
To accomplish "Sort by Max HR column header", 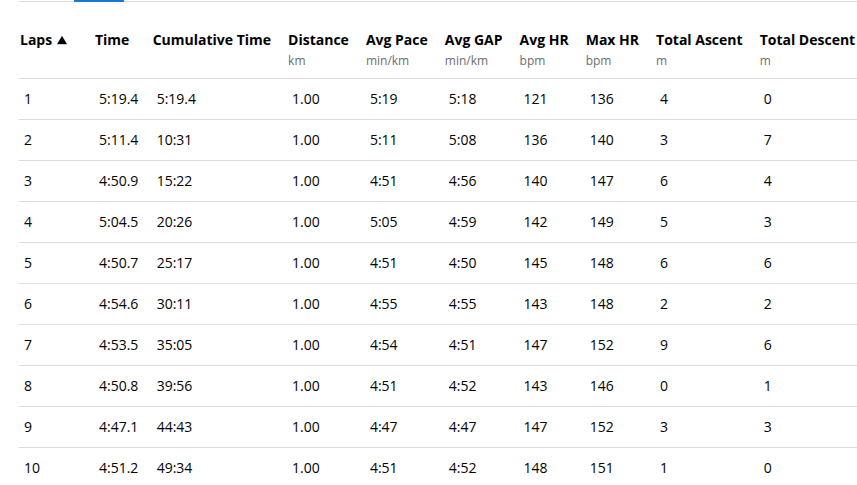I will [612, 40].
